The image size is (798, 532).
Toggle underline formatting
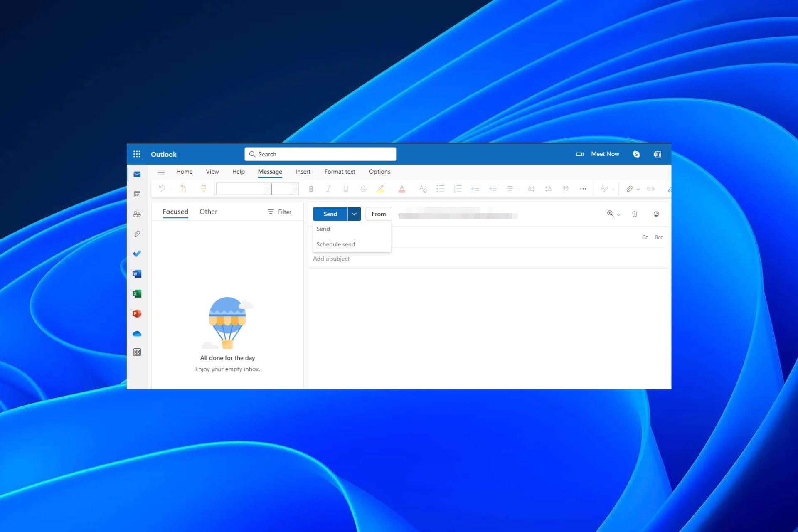click(x=345, y=189)
